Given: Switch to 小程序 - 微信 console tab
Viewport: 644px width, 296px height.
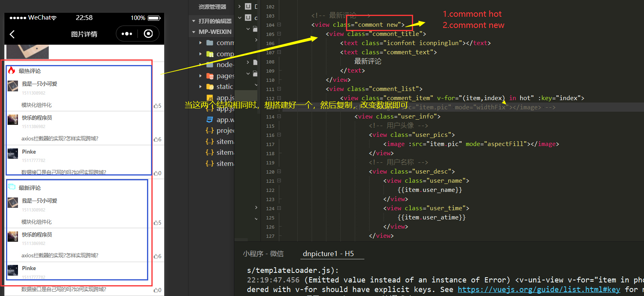Looking at the screenshot, I should point(263,254).
